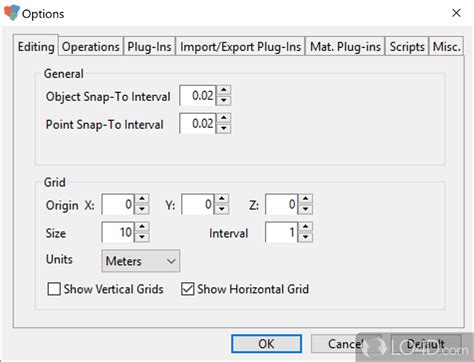The height and width of the screenshot is (362, 474).
Task: Open the Plug-Ins tab
Action: click(x=149, y=46)
